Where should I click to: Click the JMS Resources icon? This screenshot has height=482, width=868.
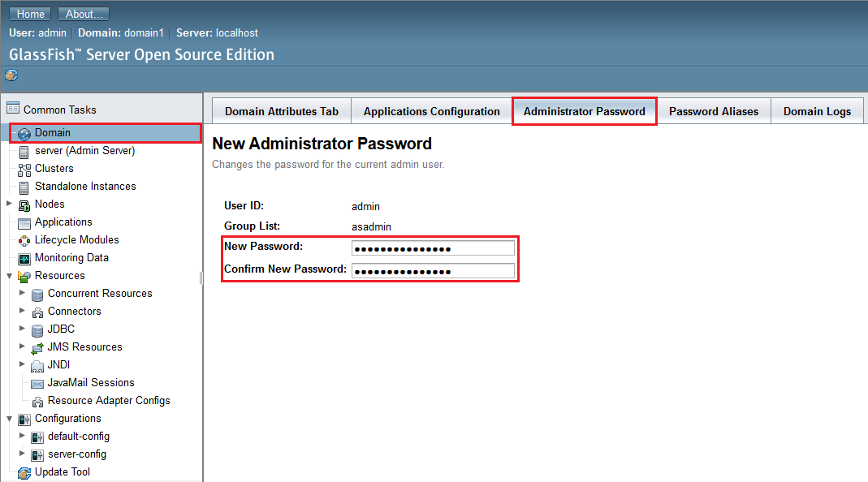pos(37,349)
